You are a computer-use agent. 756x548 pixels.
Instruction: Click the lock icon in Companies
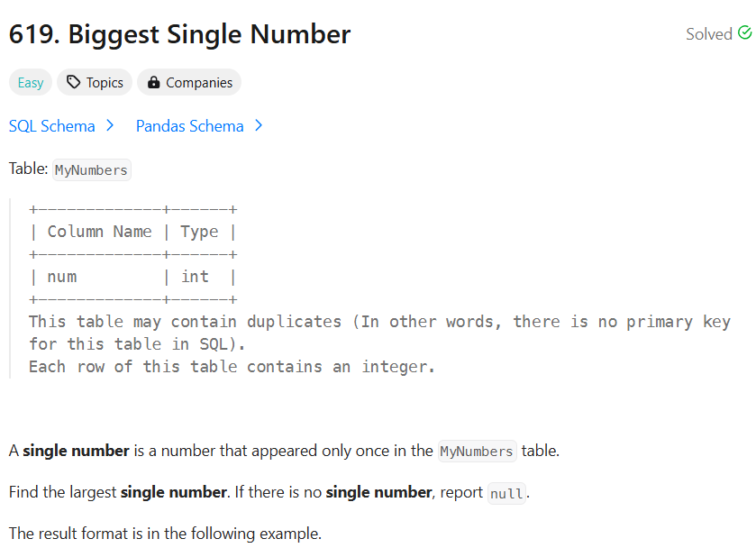153,82
